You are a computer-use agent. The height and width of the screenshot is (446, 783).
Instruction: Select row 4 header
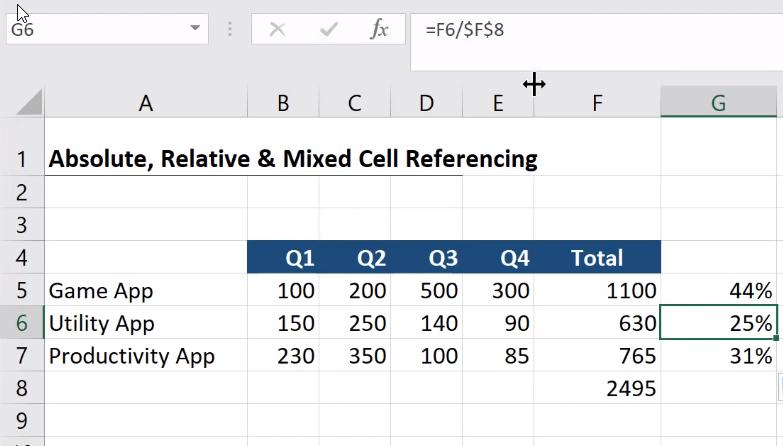coord(22,257)
